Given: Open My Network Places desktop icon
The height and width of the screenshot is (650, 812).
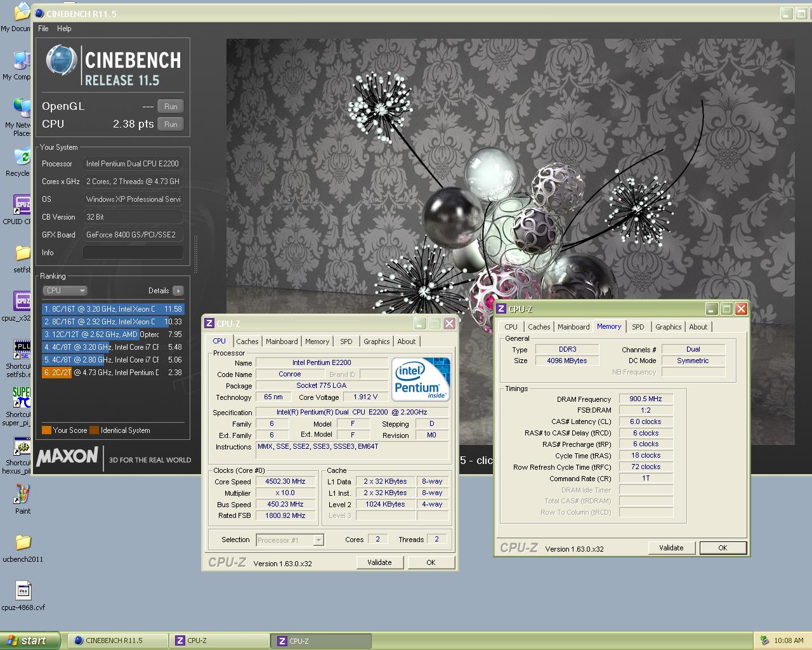Looking at the screenshot, I should click(22, 109).
